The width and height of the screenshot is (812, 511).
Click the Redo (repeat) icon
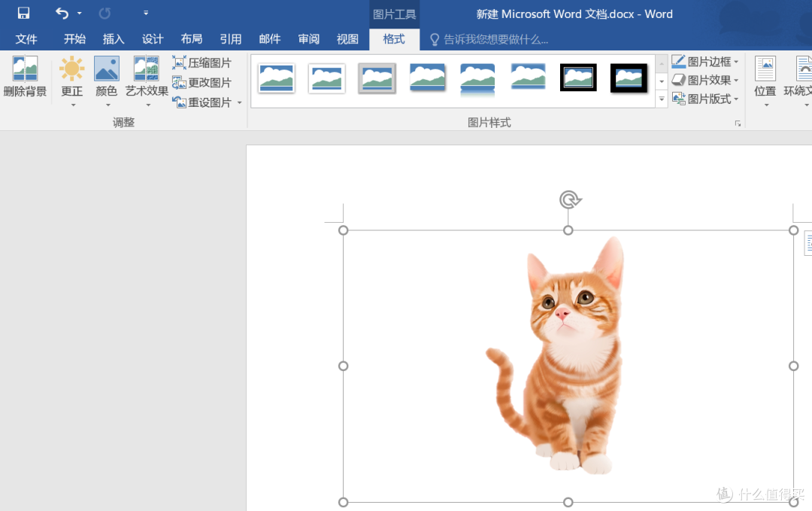coord(105,13)
